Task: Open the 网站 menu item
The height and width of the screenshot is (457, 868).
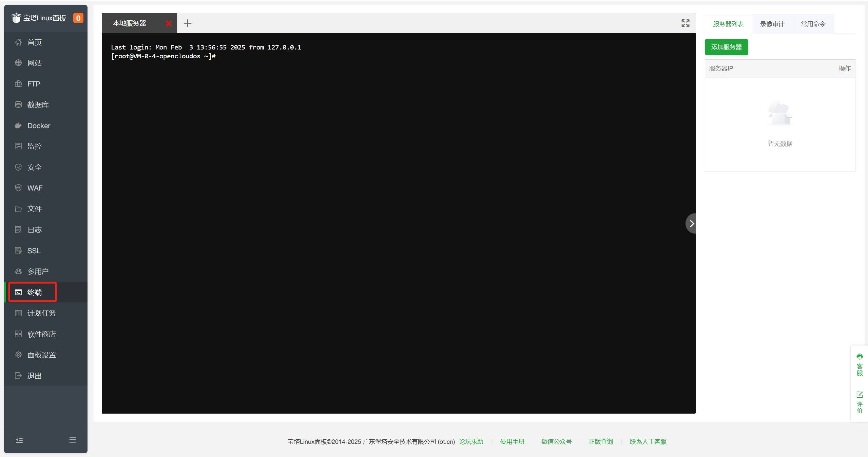Action: click(x=46, y=63)
